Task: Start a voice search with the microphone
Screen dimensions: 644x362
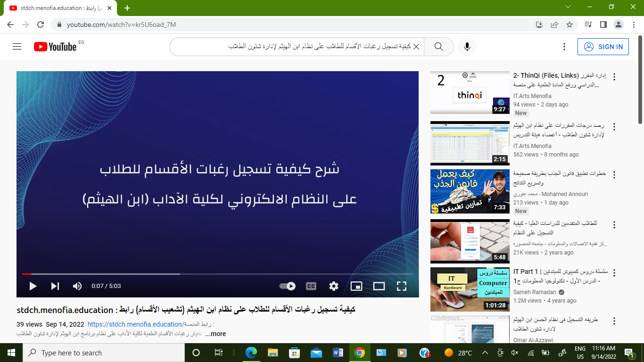Action: [467, 47]
